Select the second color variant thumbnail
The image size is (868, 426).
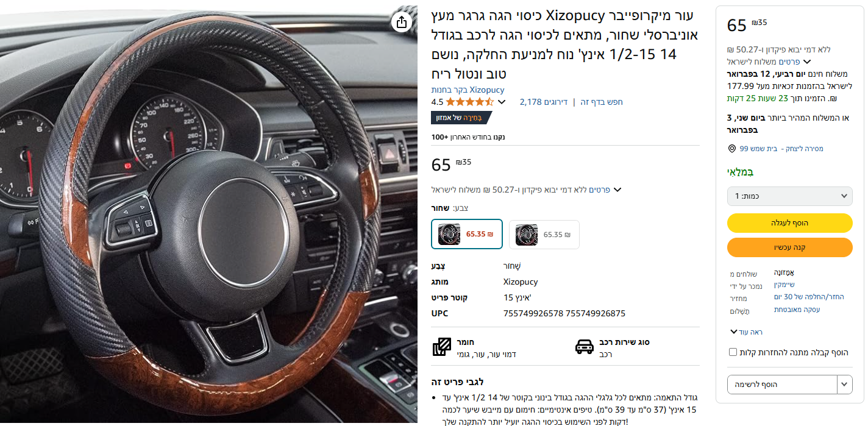point(544,235)
